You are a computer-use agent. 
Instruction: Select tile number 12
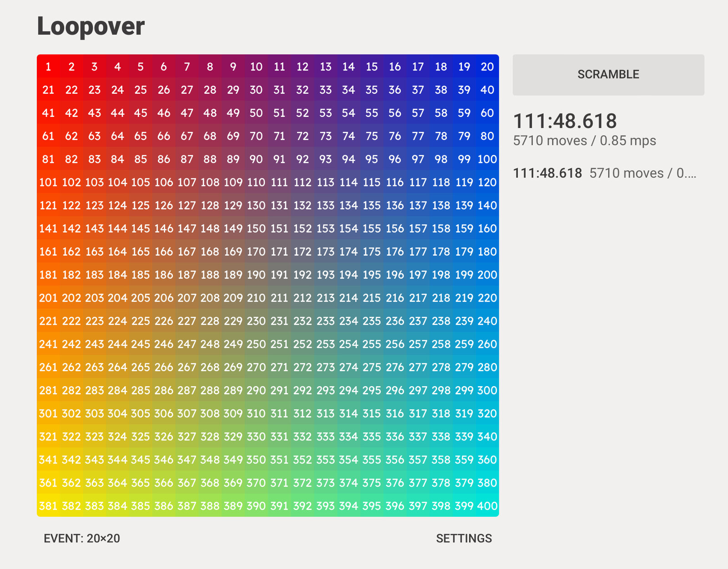point(303,66)
